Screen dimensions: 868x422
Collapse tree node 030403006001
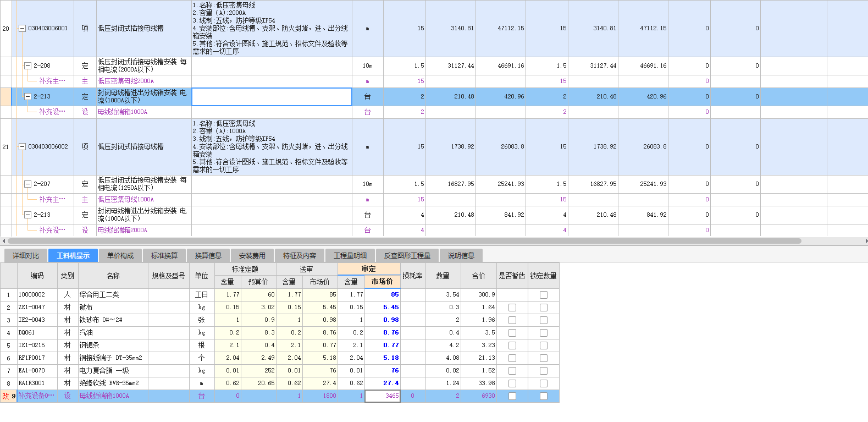click(23, 29)
